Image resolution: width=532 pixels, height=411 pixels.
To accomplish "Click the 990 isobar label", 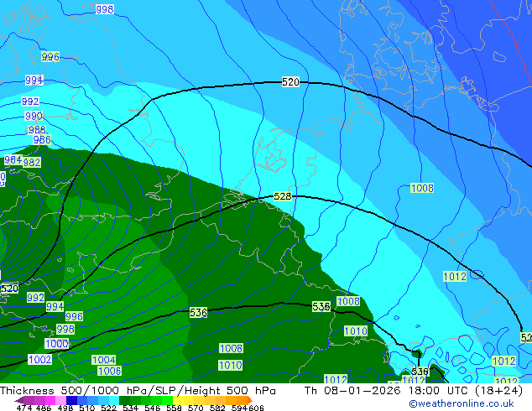I will pos(34,116).
